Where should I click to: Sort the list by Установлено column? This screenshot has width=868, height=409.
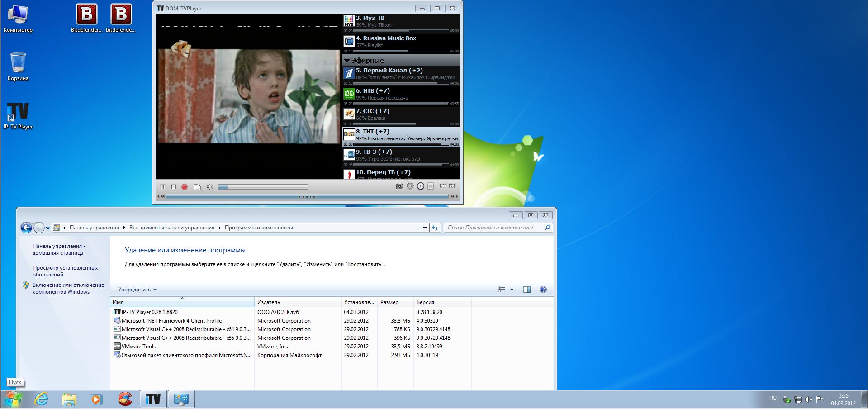coord(360,302)
